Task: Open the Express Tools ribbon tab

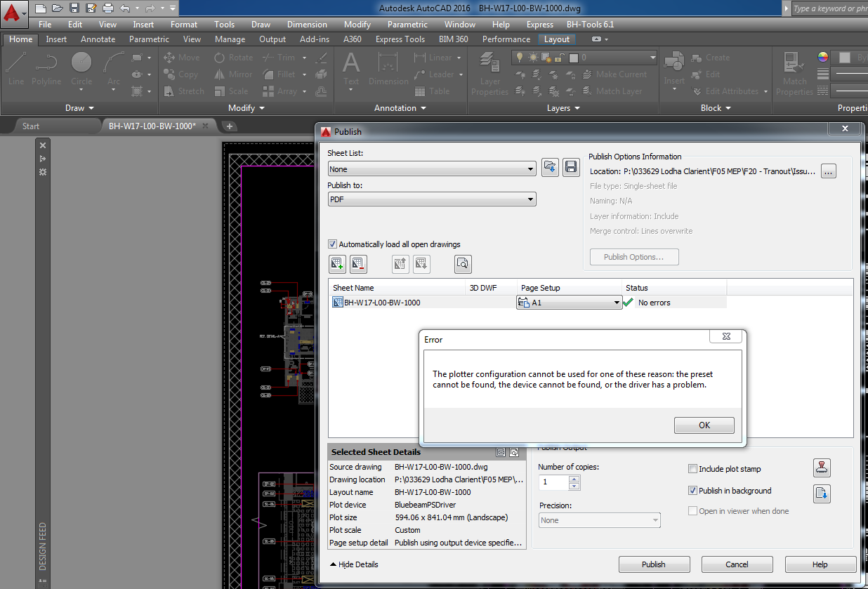Action: coord(400,39)
